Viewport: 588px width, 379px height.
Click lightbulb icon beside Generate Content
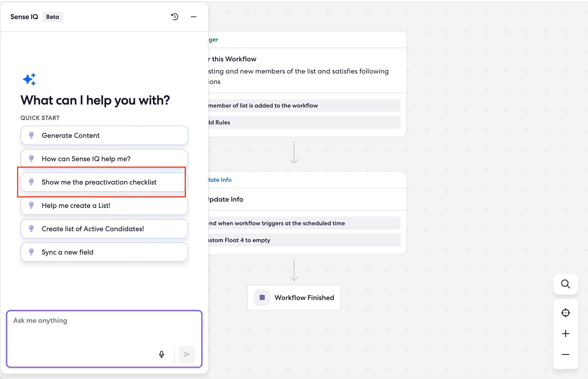click(31, 135)
